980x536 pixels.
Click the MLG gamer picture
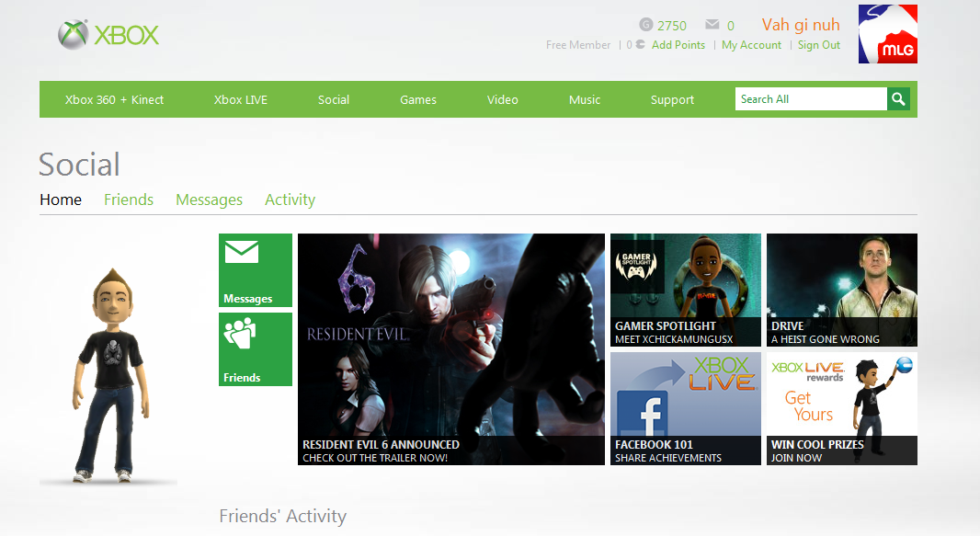(x=887, y=34)
